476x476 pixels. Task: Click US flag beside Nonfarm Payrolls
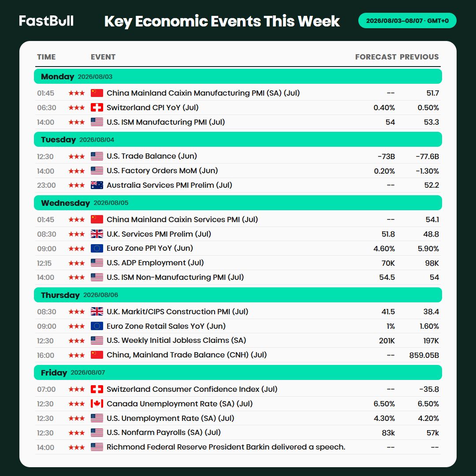pyautogui.click(x=97, y=433)
